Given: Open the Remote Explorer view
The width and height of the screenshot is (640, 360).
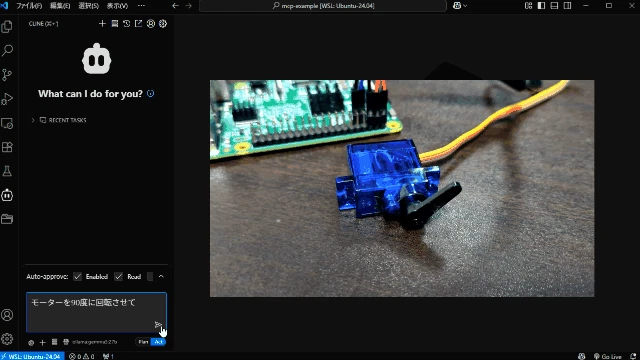Looking at the screenshot, I should (x=7, y=123).
